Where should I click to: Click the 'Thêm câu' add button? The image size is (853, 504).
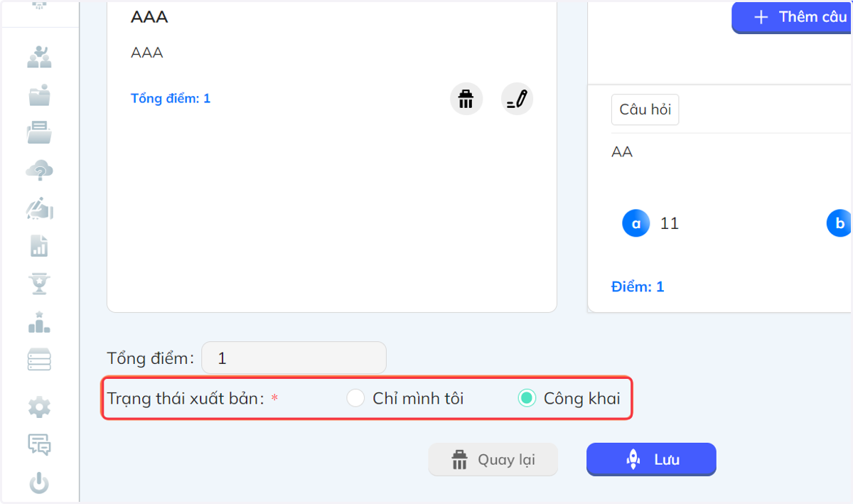(x=793, y=17)
